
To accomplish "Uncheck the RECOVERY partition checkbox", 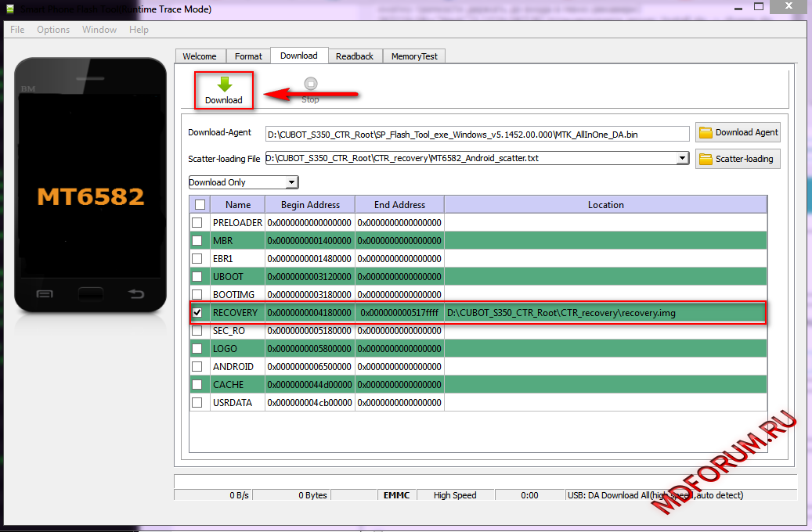I will point(200,313).
